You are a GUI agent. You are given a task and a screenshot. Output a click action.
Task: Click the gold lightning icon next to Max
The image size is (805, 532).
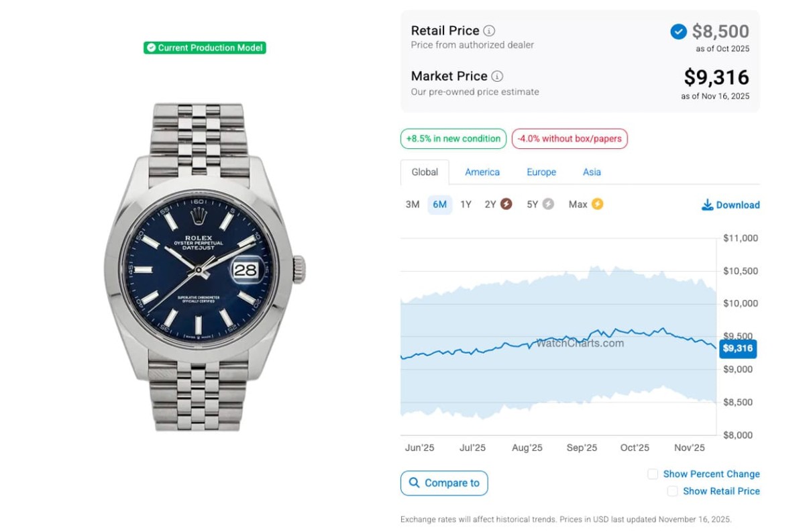pyautogui.click(x=597, y=204)
